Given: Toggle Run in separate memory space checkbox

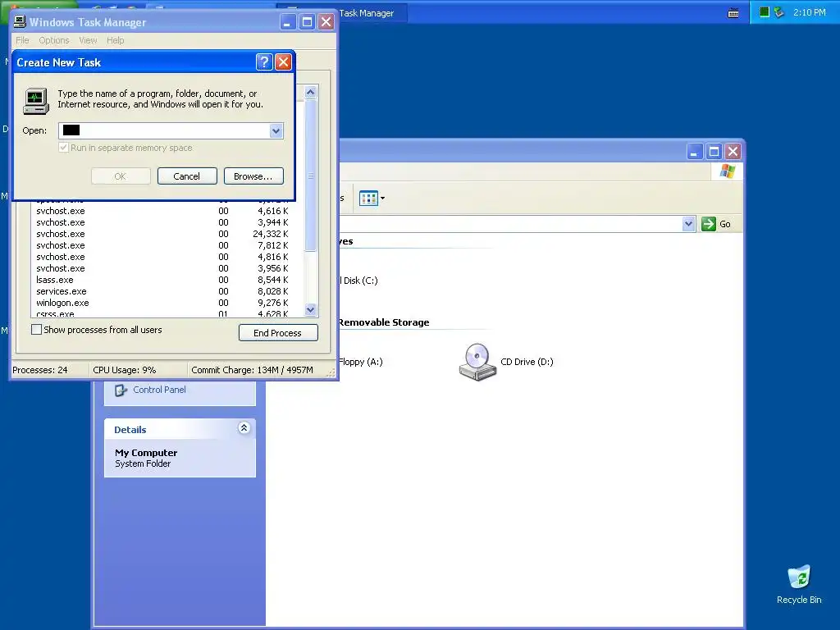Looking at the screenshot, I should coord(64,148).
